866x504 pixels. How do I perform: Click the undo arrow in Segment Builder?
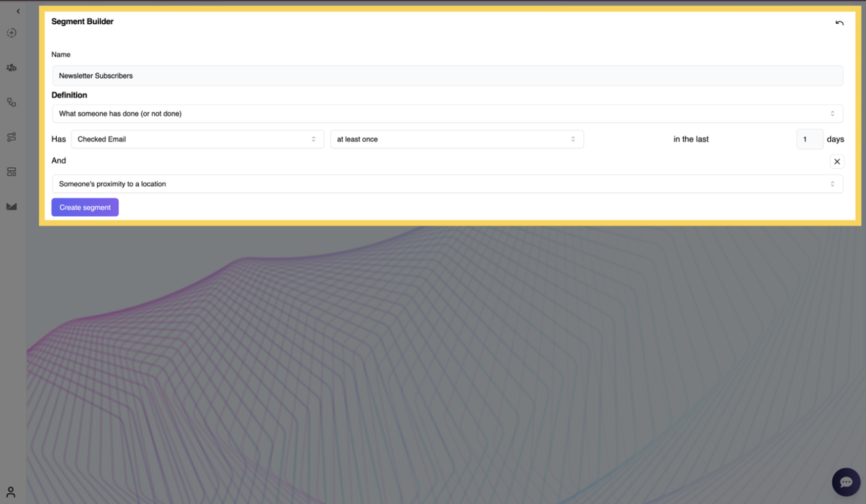(x=840, y=23)
